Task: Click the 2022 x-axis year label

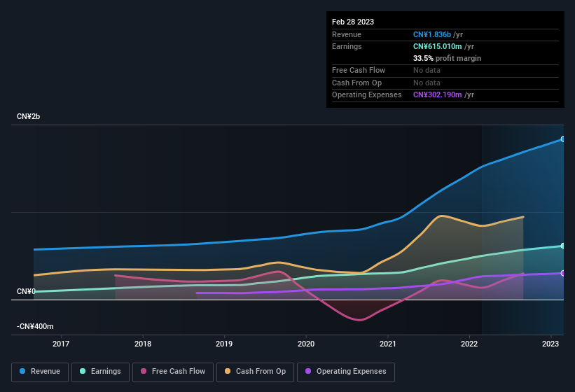Action: [x=469, y=344]
